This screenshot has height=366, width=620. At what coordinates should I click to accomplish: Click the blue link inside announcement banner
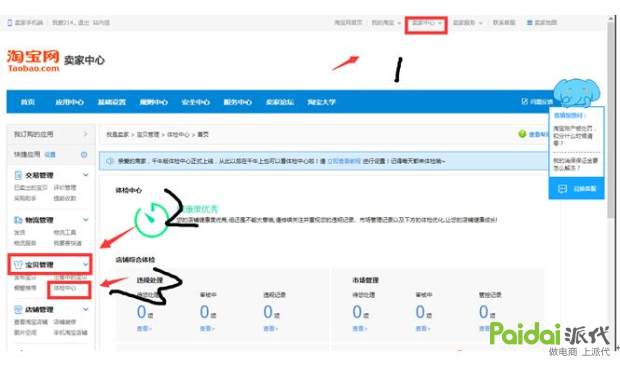pos(344,161)
